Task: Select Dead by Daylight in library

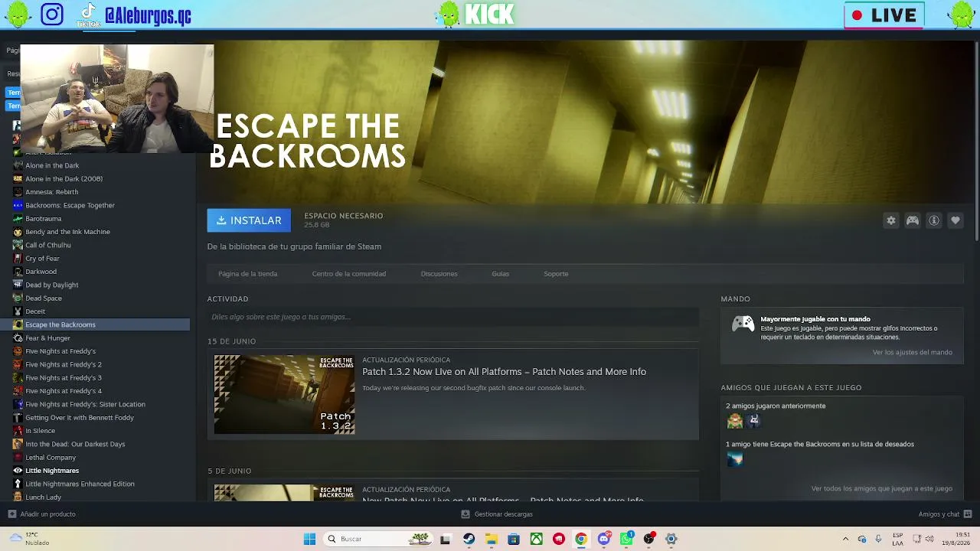Action: point(51,285)
